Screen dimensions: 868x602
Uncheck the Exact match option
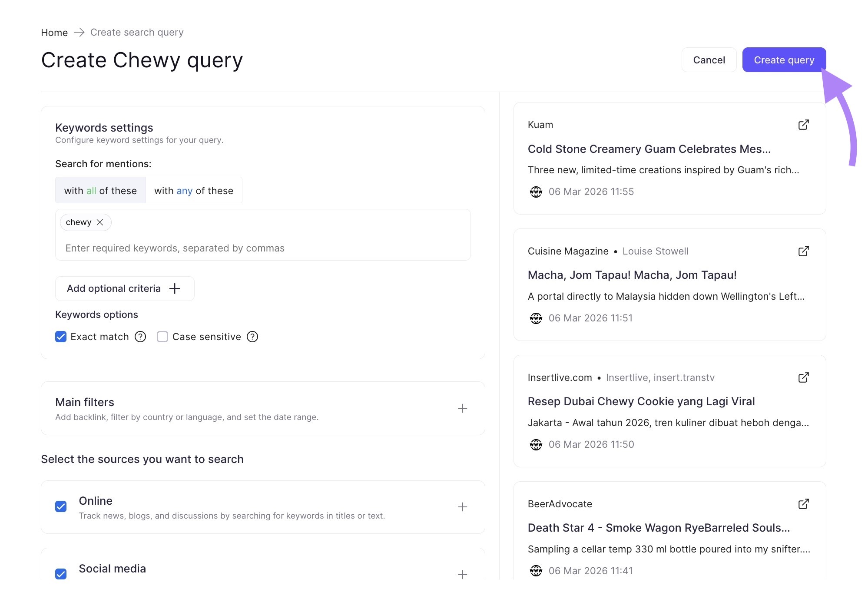click(x=60, y=337)
